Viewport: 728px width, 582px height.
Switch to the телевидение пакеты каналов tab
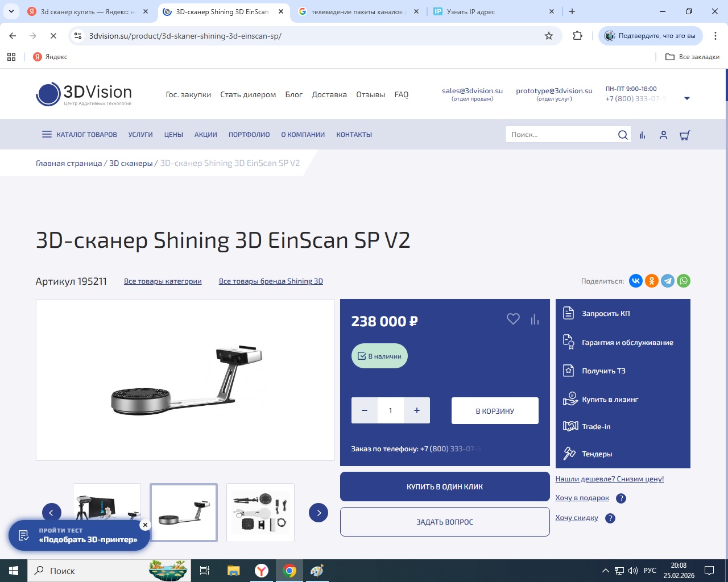point(359,11)
